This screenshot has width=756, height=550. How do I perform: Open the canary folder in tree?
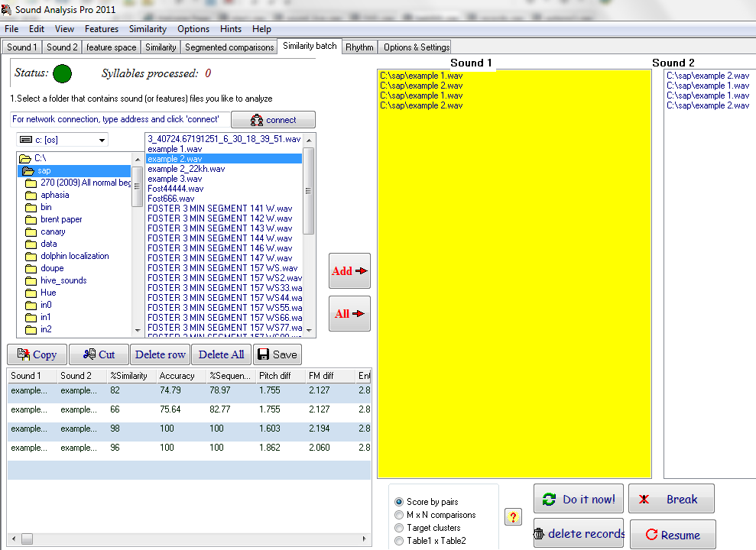tap(53, 231)
